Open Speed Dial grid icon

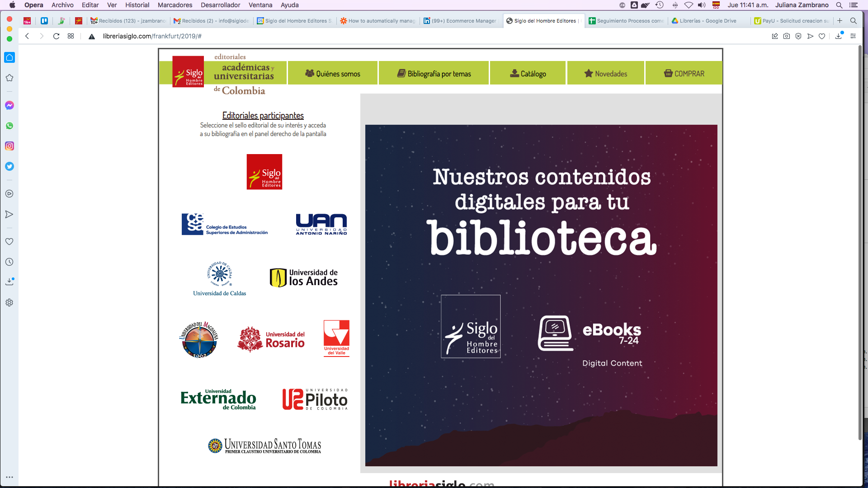point(71,36)
